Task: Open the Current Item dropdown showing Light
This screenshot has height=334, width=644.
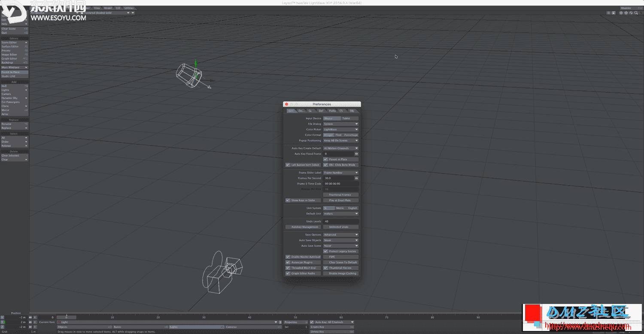Action: tap(167, 322)
